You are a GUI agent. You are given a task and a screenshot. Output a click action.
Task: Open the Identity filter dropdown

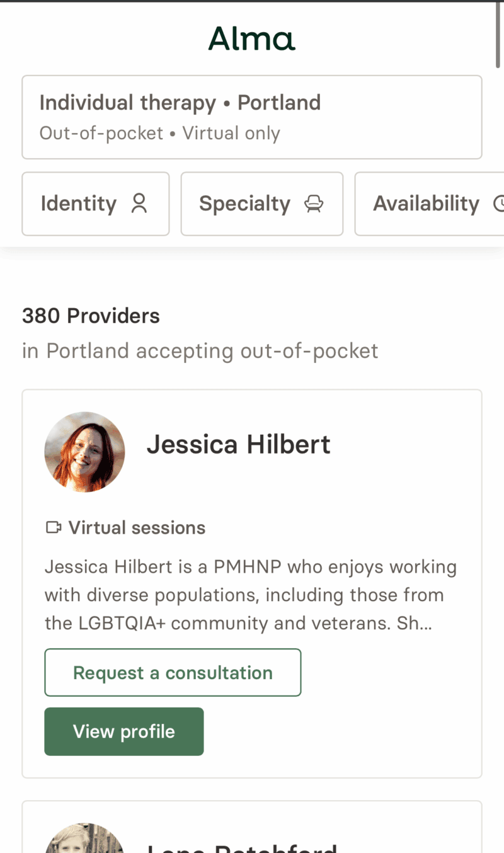[x=95, y=203]
